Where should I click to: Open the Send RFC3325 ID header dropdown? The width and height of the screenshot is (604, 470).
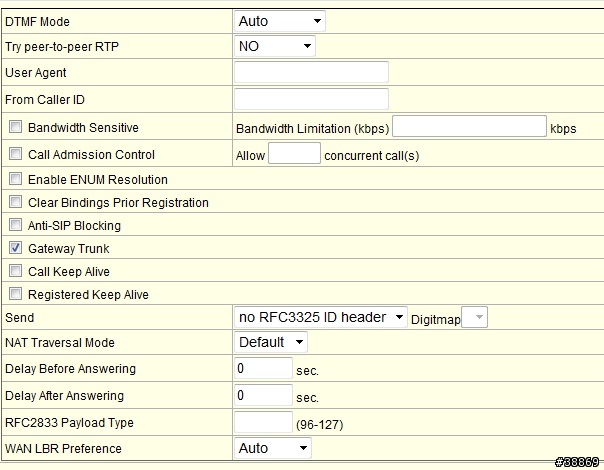[320, 317]
